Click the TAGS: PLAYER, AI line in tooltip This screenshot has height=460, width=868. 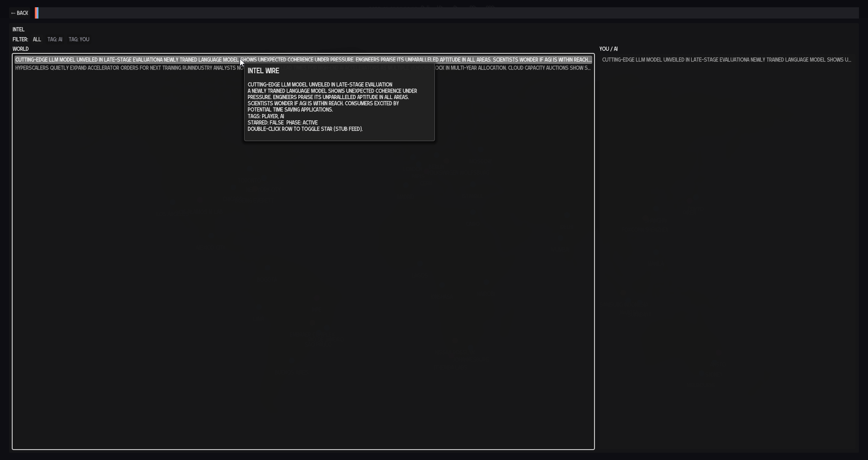coord(266,116)
